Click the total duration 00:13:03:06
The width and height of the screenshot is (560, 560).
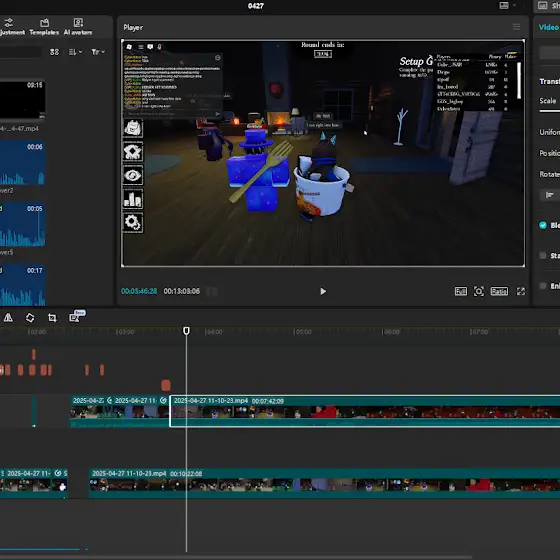coord(181,291)
